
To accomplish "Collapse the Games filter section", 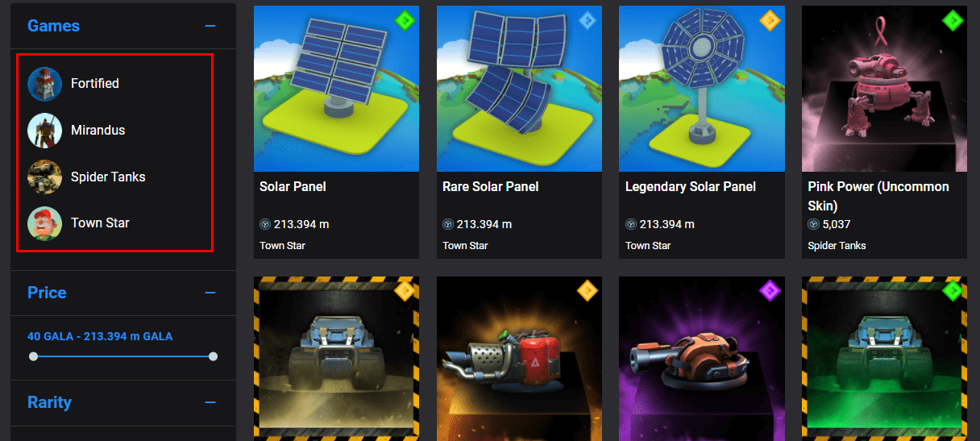I will pyautogui.click(x=210, y=26).
